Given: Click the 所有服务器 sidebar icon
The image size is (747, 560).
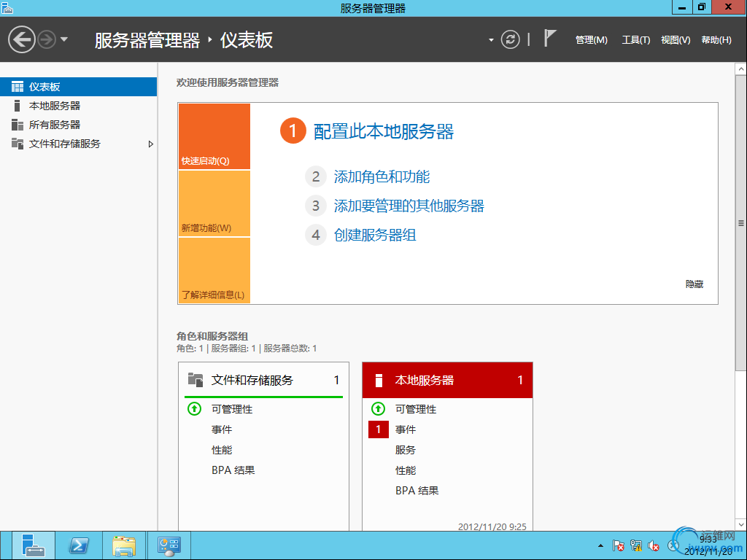Looking at the screenshot, I should [x=18, y=125].
